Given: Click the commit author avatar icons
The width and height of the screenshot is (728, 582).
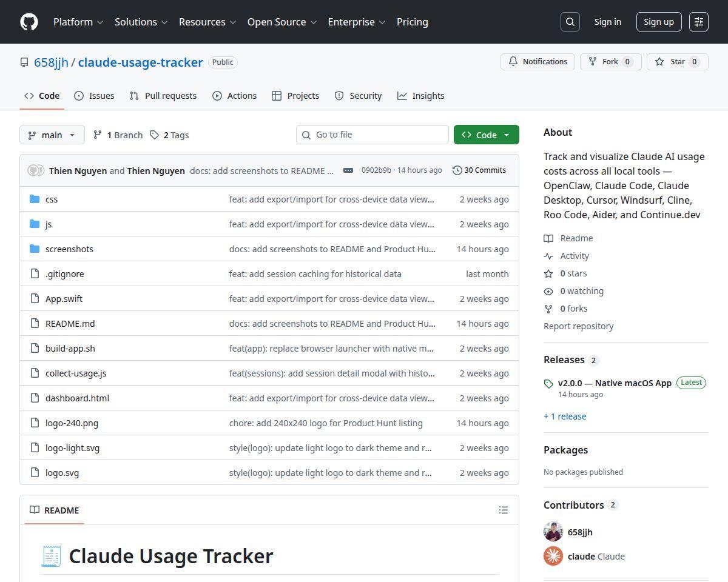Looking at the screenshot, I should click(36, 170).
